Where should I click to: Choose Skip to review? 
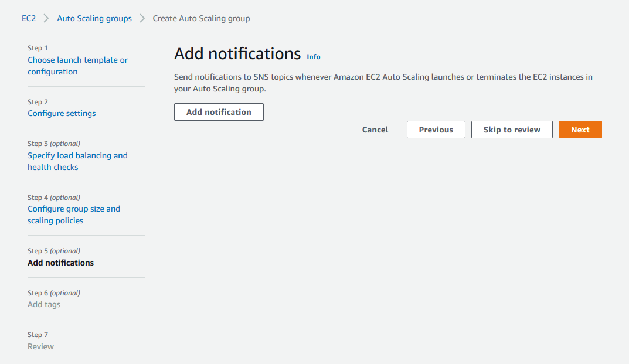coord(512,130)
